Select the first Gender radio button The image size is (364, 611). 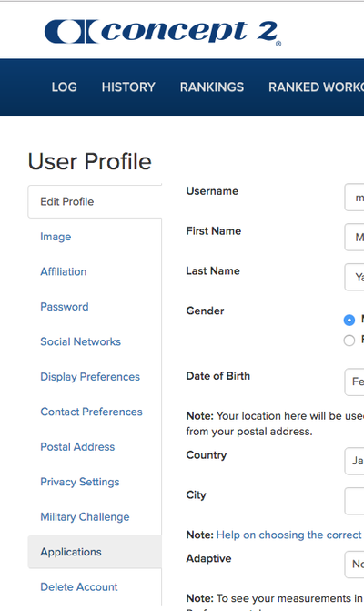tap(349, 320)
